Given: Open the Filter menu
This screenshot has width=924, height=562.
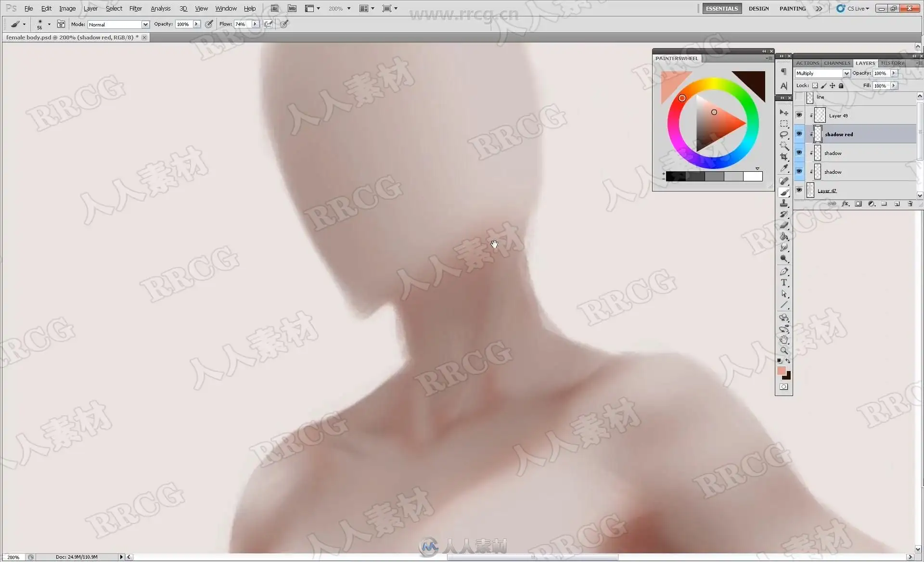Looking at the screenshot, I should coord(135,9).
